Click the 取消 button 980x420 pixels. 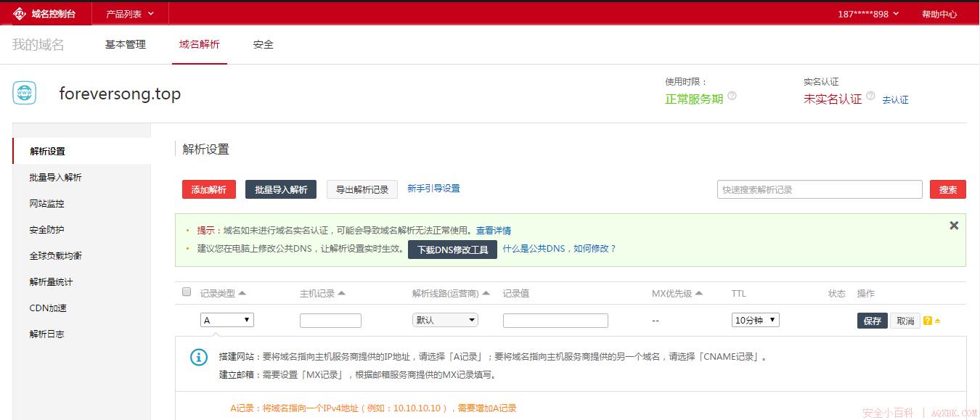pyautogui.click(x=905, y=321)
